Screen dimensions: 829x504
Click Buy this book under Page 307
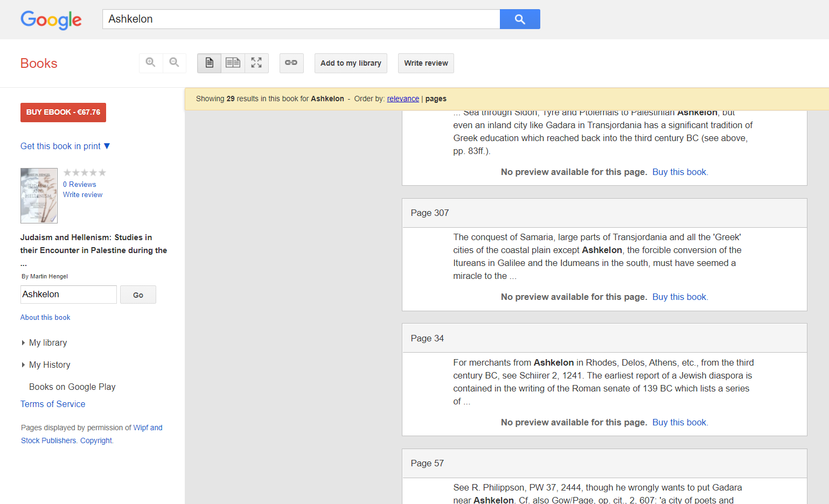tap(680, 297)
